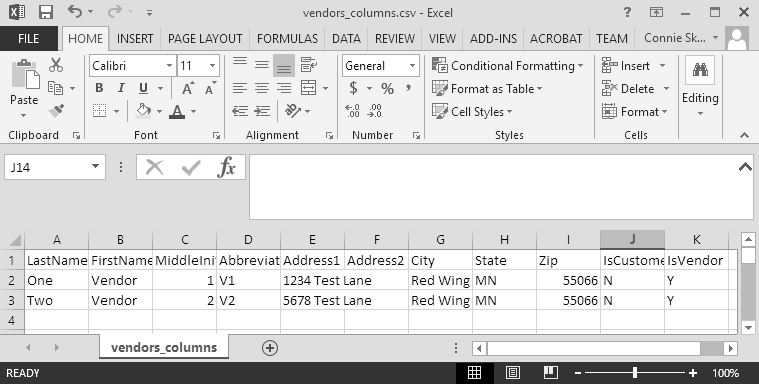Toggle Bottom Align alignment
Screen dimensions: 759x384
click(284, 65)
